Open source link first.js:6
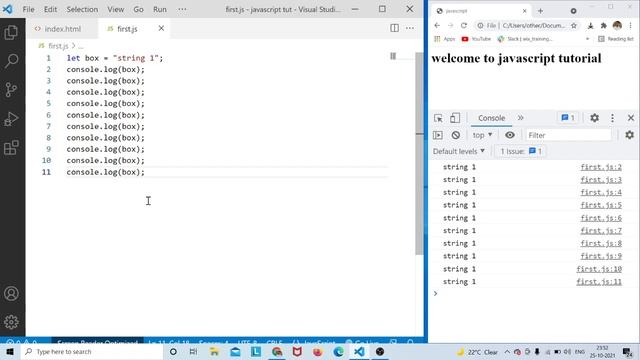This screenshot has width=640, height=360. (x=601, y=218)
